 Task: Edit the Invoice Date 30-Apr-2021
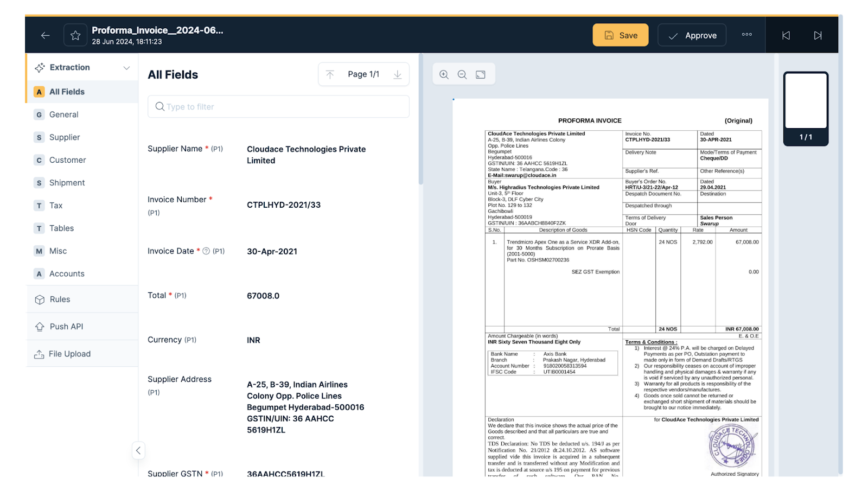click(272, 252)
